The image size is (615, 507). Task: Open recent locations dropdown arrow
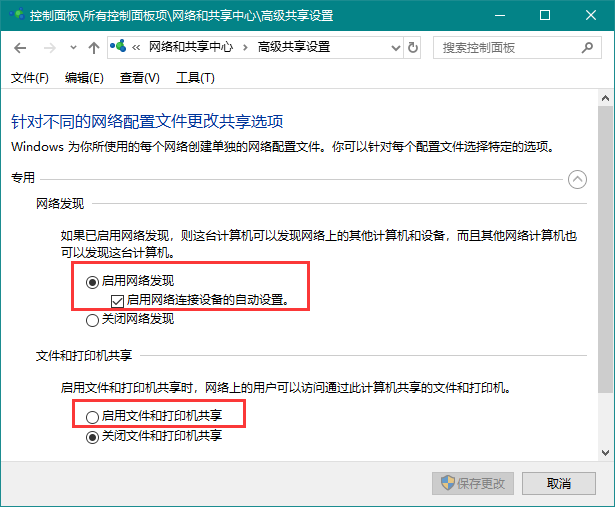click(73, 48)
